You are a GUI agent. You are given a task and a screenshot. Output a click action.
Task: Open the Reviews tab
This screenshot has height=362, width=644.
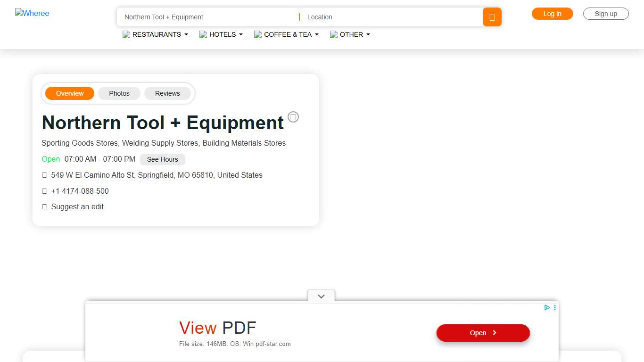tap(167, 93)
